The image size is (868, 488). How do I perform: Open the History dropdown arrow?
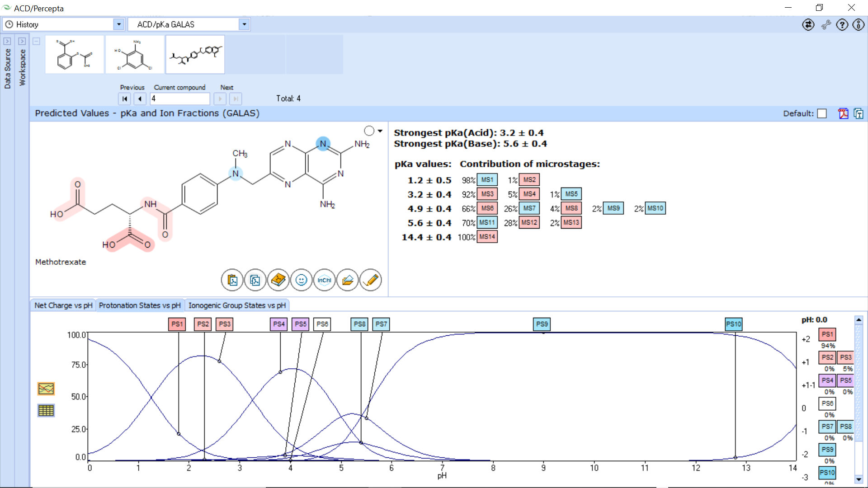tap(118, 24)
